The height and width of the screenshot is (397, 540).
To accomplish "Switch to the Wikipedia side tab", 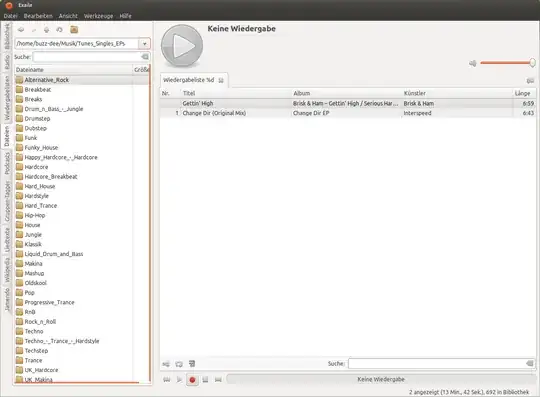I will pyautogui.click(x=7, y=270).
